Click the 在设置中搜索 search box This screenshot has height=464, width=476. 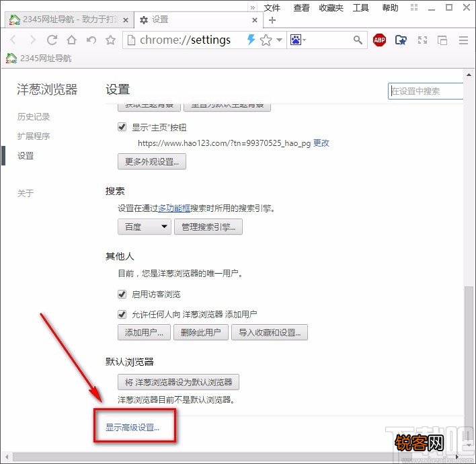click(x=426, y=91)
